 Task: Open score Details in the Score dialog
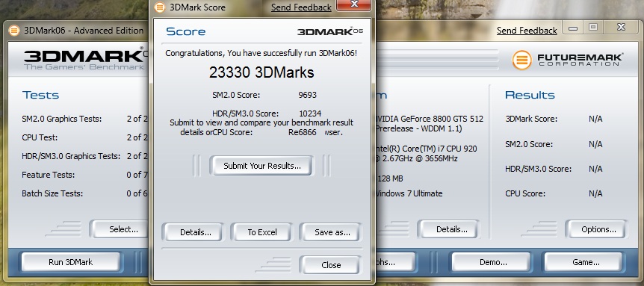point(196,232)
